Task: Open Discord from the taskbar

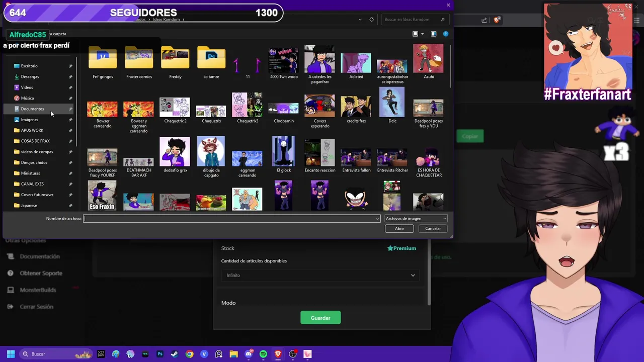Action: pos(249,354)
